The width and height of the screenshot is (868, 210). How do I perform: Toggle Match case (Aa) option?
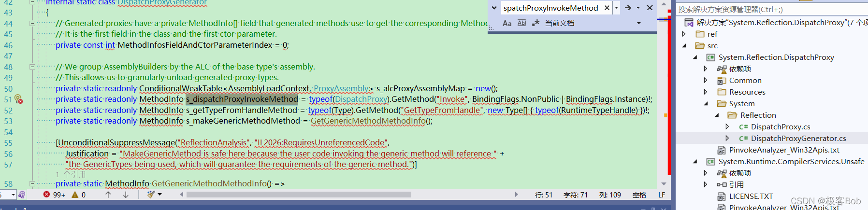507,23
